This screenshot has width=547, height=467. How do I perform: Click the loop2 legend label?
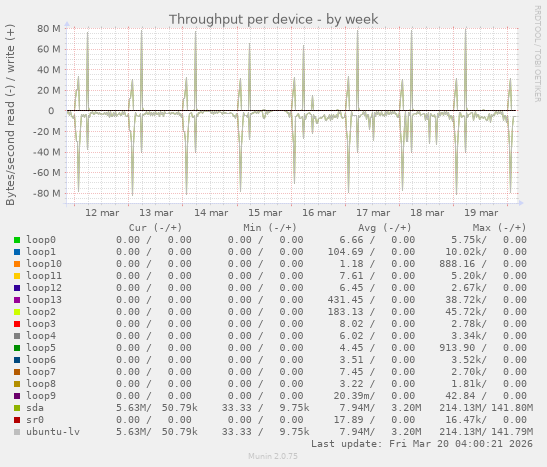(41, 311)
